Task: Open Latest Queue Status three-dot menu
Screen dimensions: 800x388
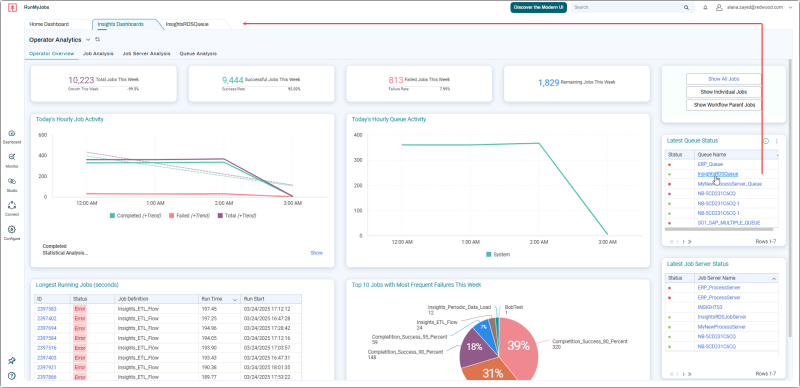Action: tap(777, 141)
